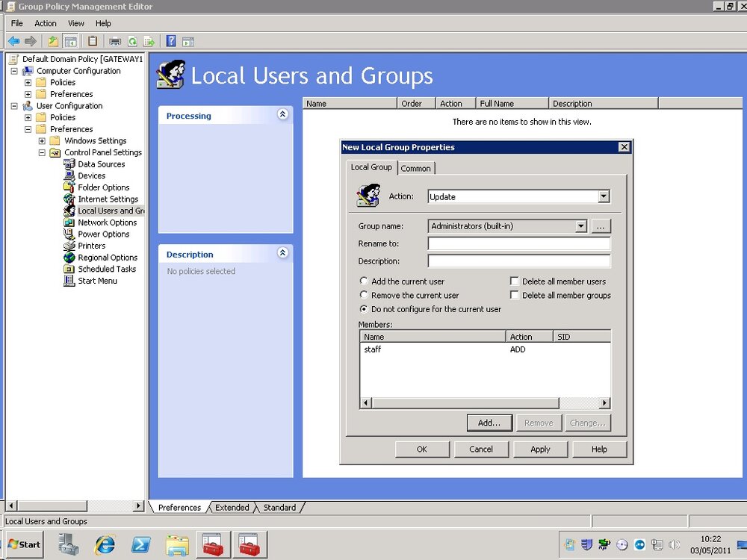Collapse the Processing panel chevron
The width and height of the screenshot is (747, 560).
[x=282, y=114]
